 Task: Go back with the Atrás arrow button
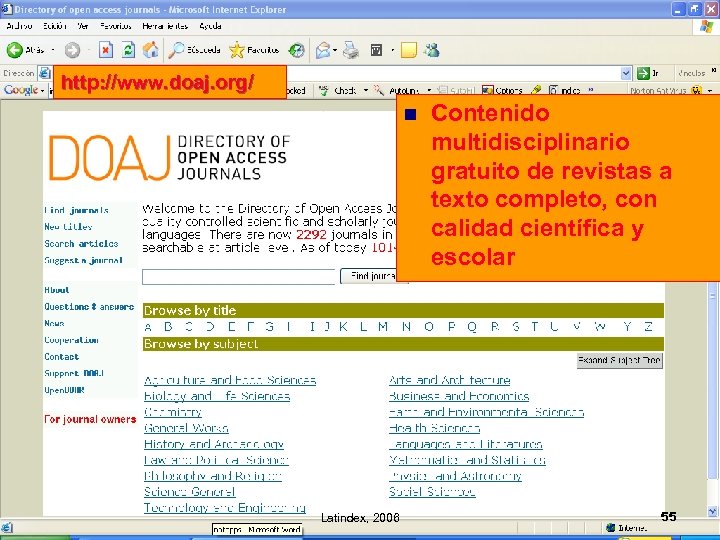tap(15, 50)
